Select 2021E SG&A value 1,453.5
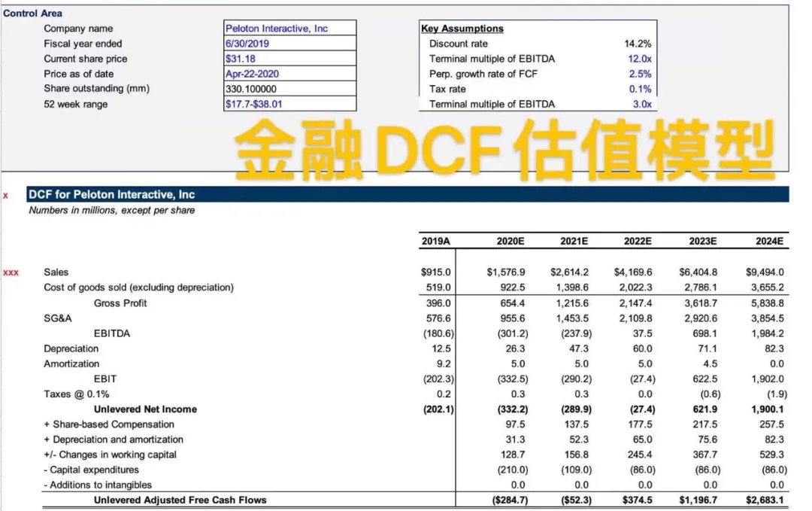This screenshot has height=511, width=812. click(572, 318)
